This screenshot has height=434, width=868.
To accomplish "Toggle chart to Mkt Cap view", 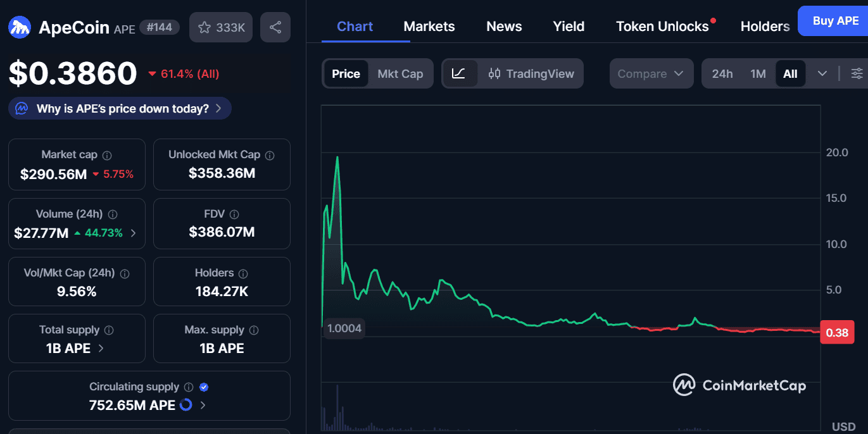I will 400,73.
